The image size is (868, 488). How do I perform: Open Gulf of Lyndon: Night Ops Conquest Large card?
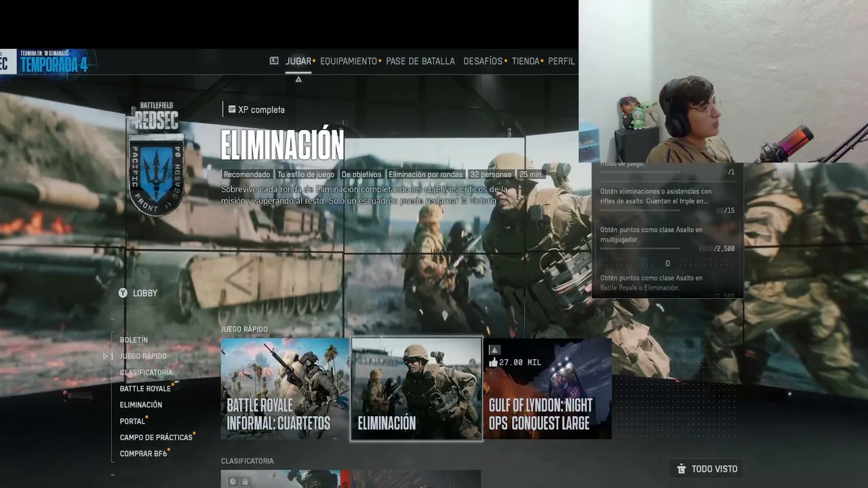click(x=548, y=388)
